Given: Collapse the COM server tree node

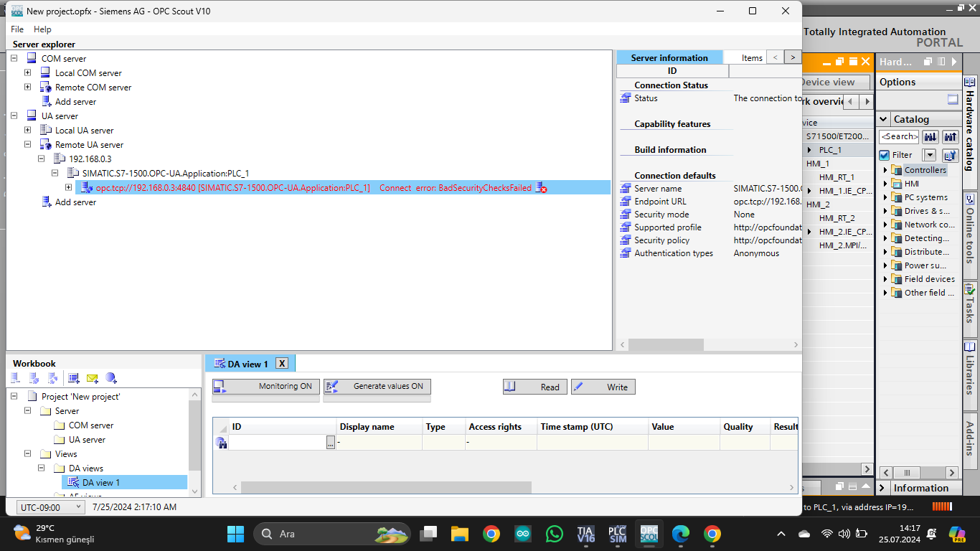Looking at the screenshot, I should pyautogui.click(x=14, y=58).
